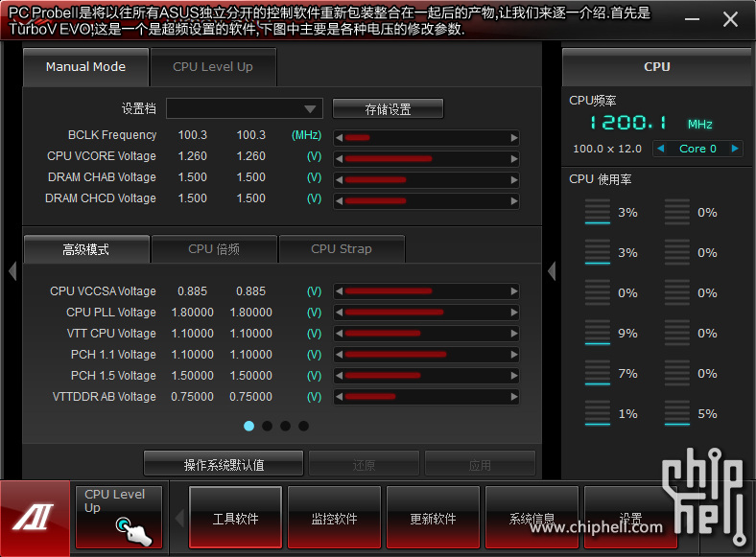Decrease BCLK Frequency with left arrow

point(339,138)
